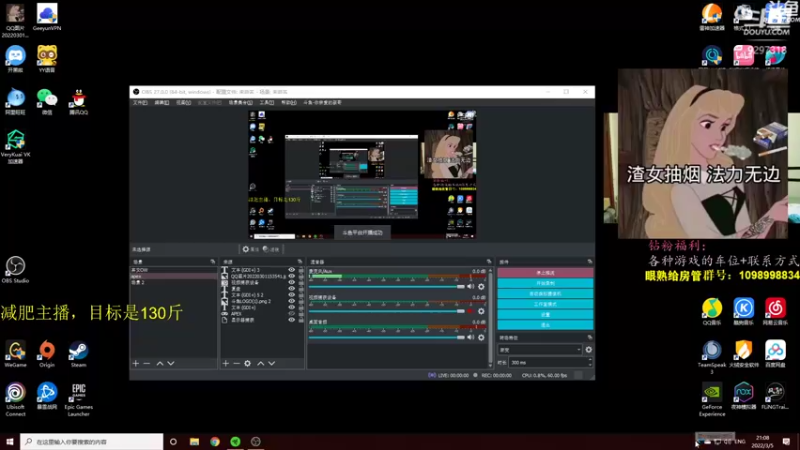Toggle visibility of 文本 (GDI+) 5 2 source
Viewport: 800px width, 450px height.
[x=291, y=295]
